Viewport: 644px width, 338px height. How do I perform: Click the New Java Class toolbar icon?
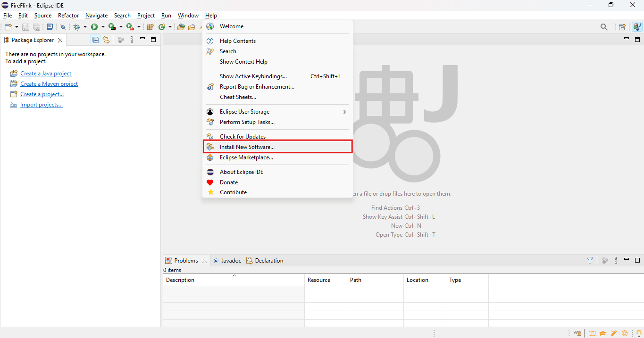162,27
